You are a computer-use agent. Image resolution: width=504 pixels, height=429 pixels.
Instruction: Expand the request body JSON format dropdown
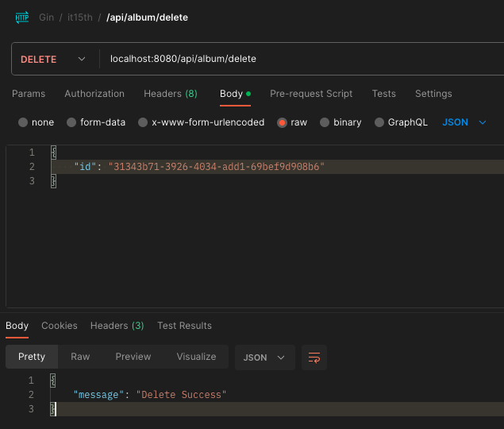(464, 122)
